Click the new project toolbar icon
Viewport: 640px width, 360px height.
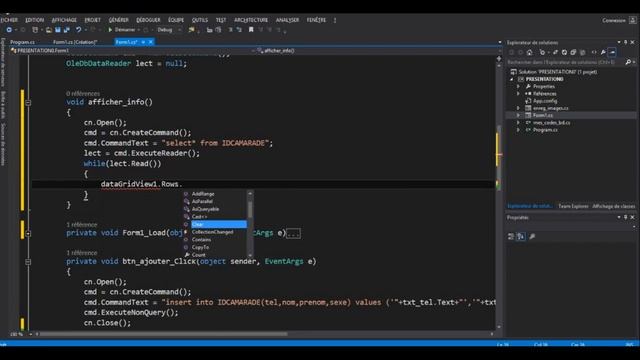pyautogui.click(x=35, y=30)
